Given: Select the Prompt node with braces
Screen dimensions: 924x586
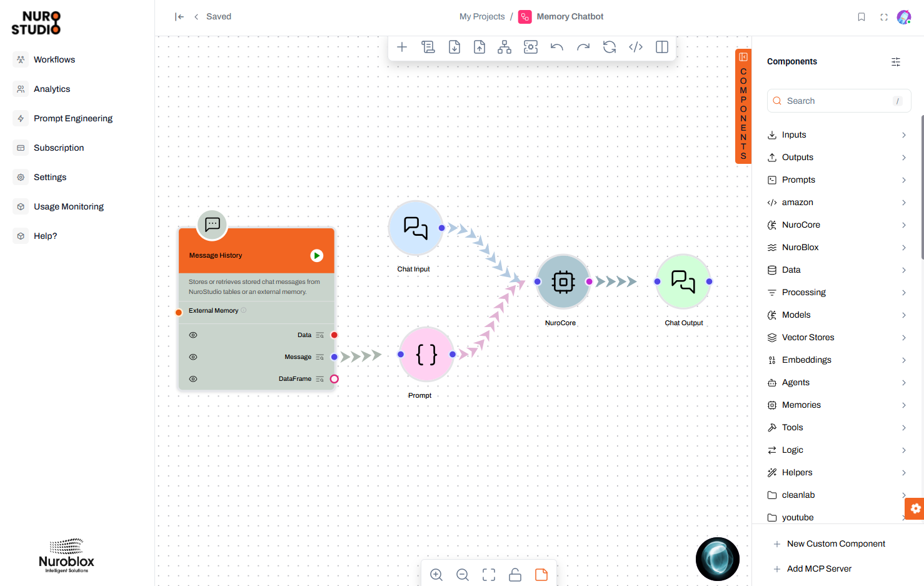Looking at the screenshot, I should coord(426,355).
